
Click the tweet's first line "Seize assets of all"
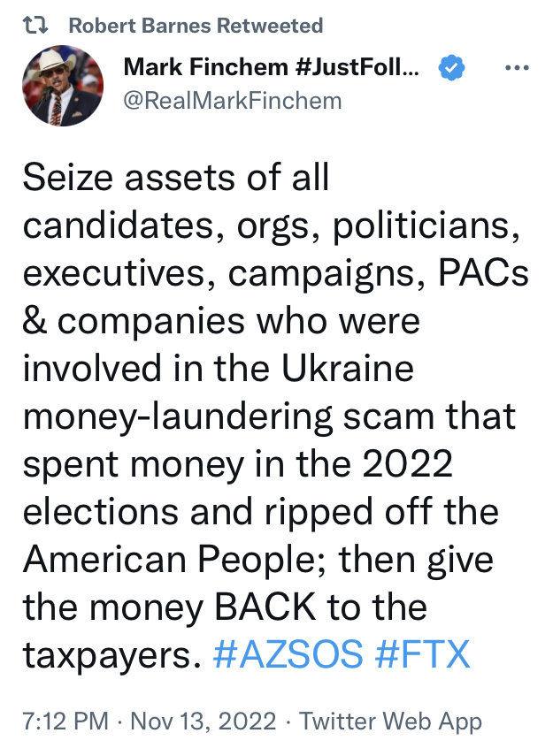point(176,179)
